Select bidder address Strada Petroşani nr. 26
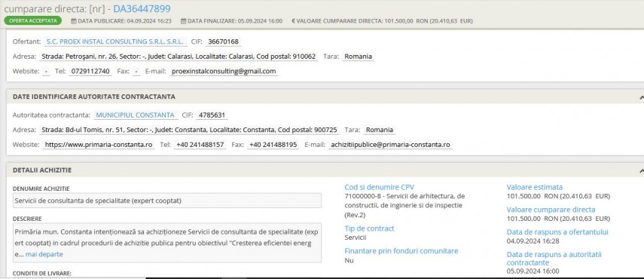Viewport: 644px width, 279px height. (x=179, y=57)
